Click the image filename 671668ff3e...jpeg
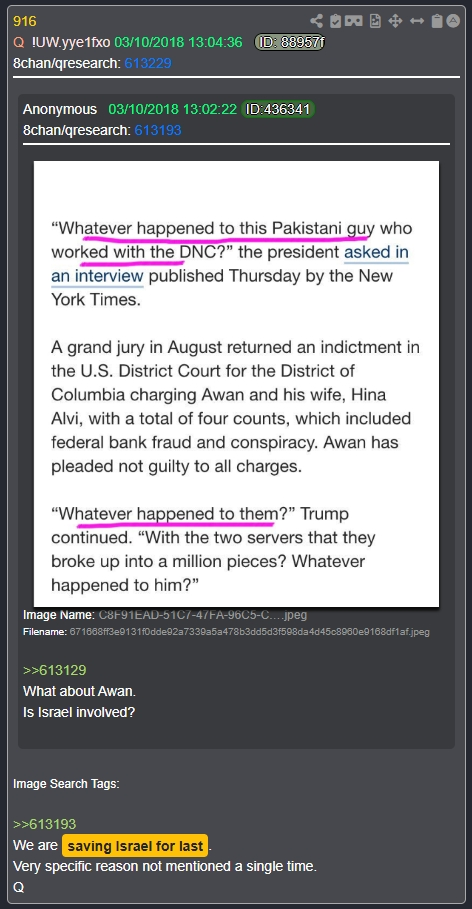Image resolution: width=472 pixels, height=909 pixels. coord(249,631)
